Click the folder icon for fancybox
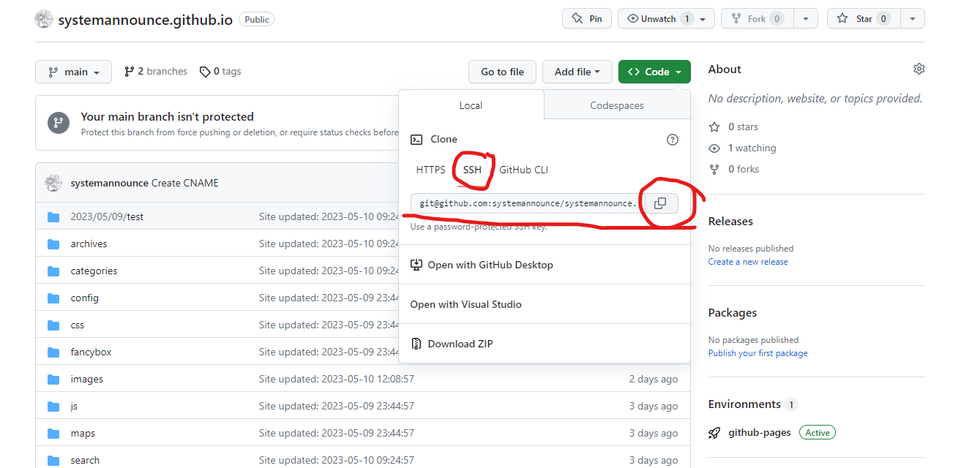This screenshot has height=468, width=980. tap(53, 352)
